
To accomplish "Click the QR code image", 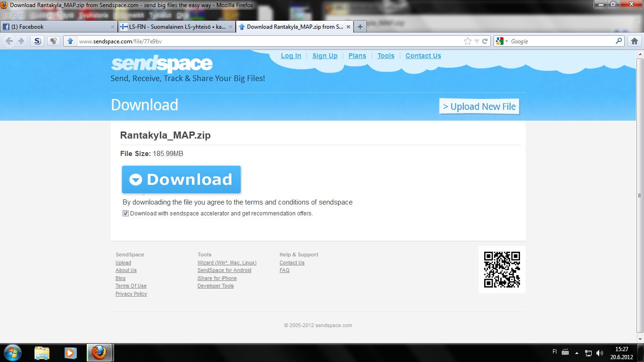I will 502,270.
